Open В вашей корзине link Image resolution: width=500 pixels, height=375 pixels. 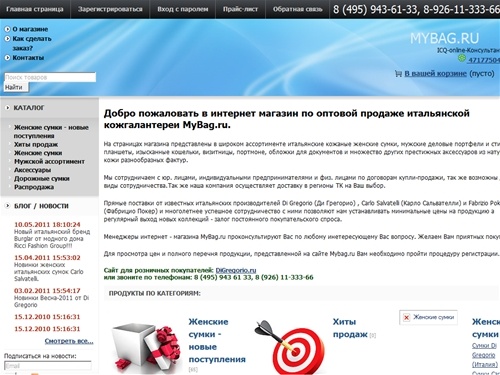coord(435,73)
